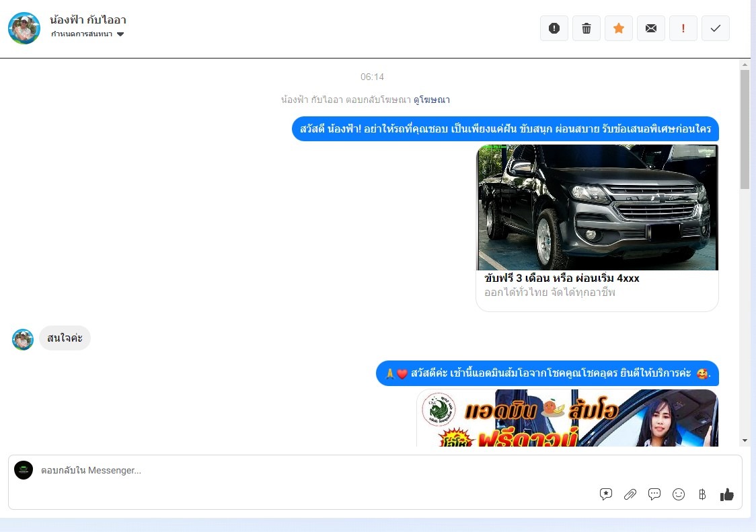The width and height of the screenshot is (756, 532).
Task: Open the baht payment request icon
Action: 702,494
